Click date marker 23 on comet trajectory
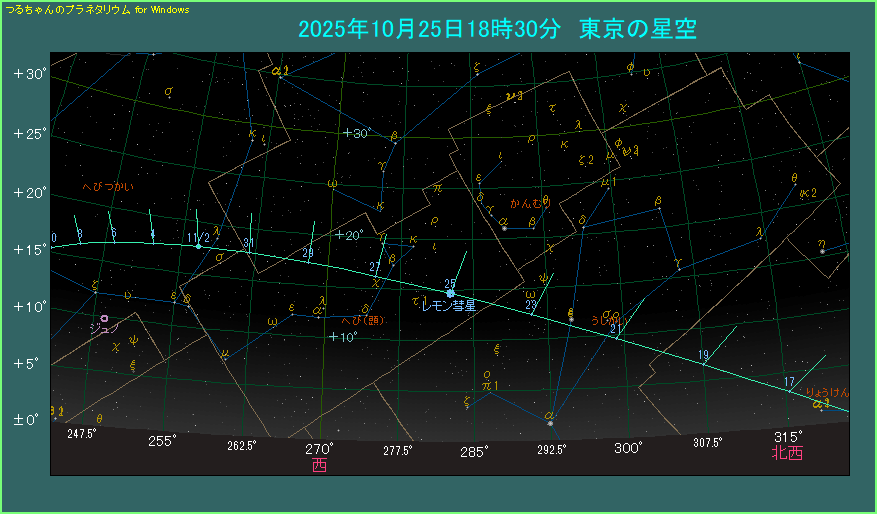 [x=531, y=305]
